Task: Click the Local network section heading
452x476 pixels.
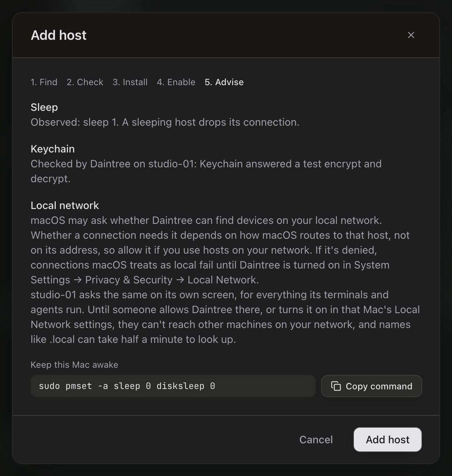Action: coord(65,205)
